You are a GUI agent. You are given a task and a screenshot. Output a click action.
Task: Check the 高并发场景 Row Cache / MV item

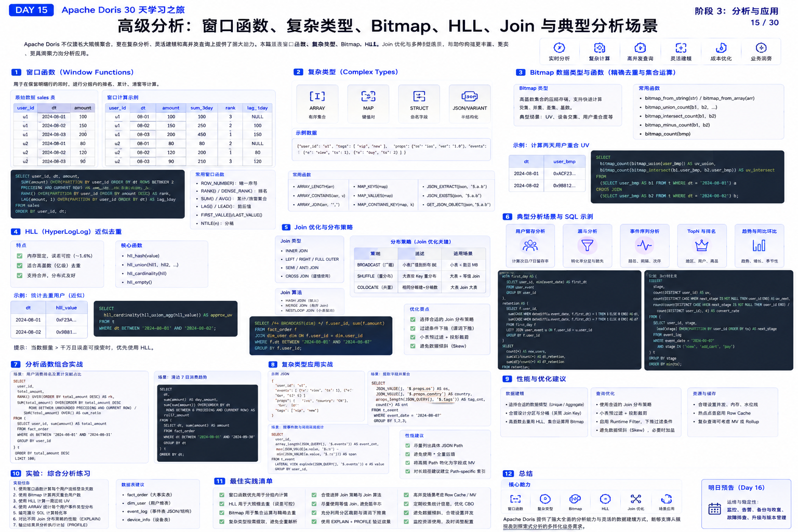click(x=406, y=495)
